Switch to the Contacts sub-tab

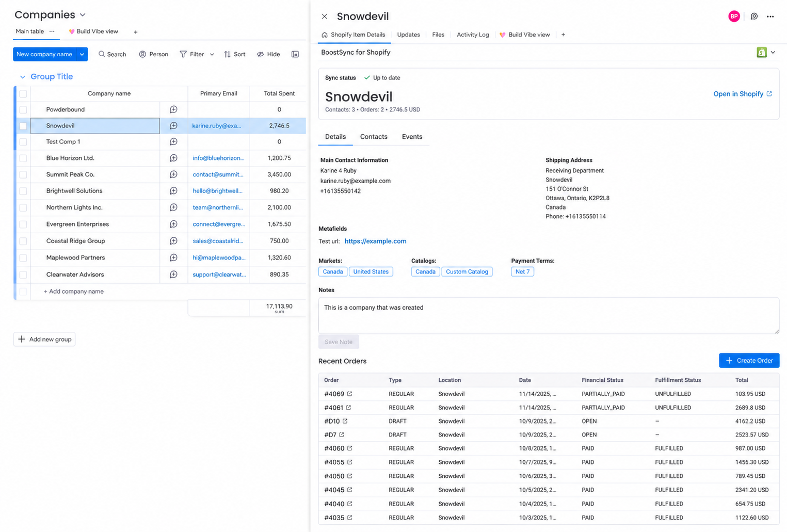pos(374,137)
